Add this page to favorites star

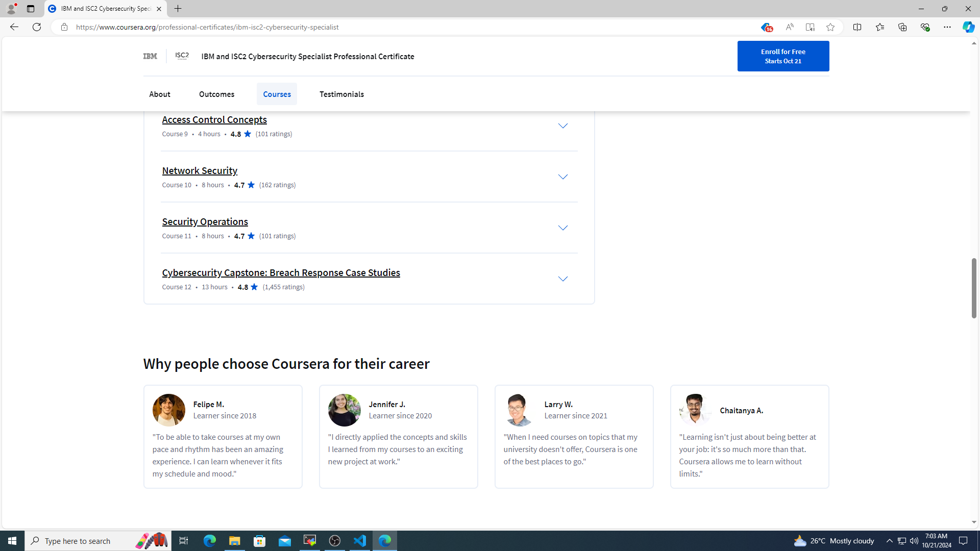pyautogui.click(x=830, y=27)
